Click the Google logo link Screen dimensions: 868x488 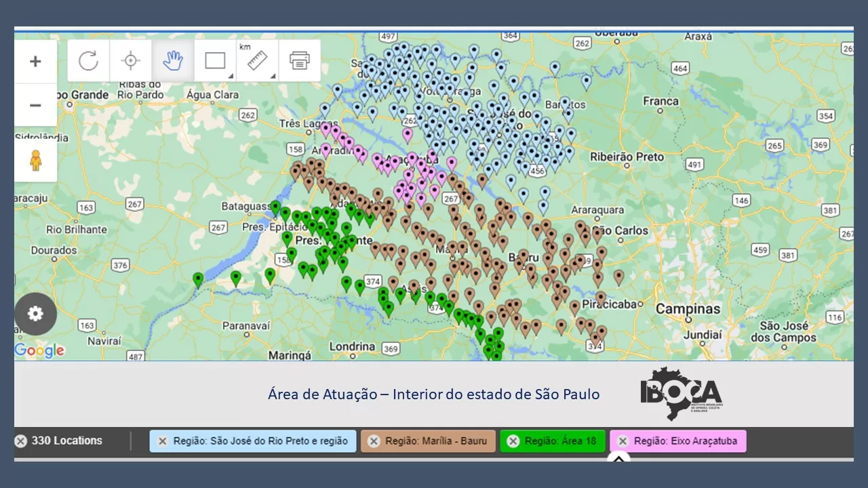pyautogui.click(x=39, y=350)
